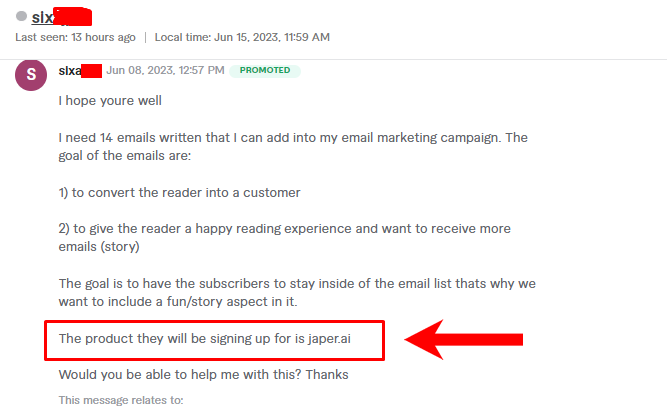Click 'Would you be able to help' line
The width and height of the screenshot is (667, 409).
pyautogui.click(x=203, y=375)
